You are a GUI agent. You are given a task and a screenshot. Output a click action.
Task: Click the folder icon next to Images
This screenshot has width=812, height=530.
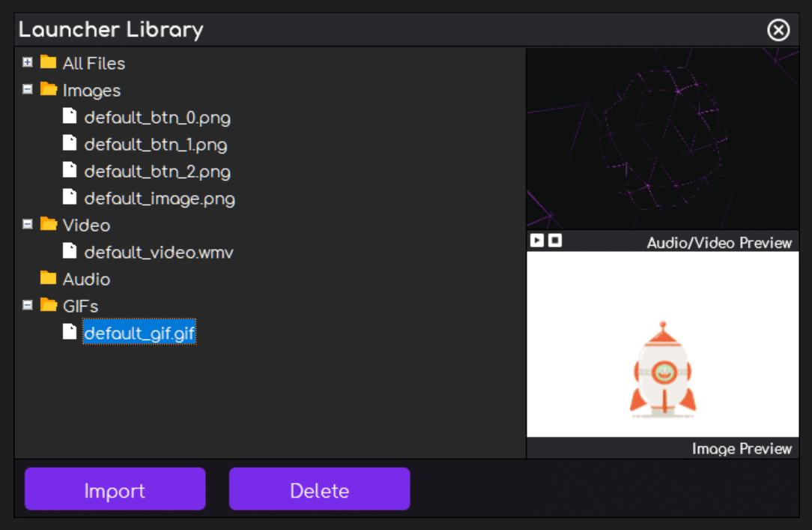coord(48,90)
